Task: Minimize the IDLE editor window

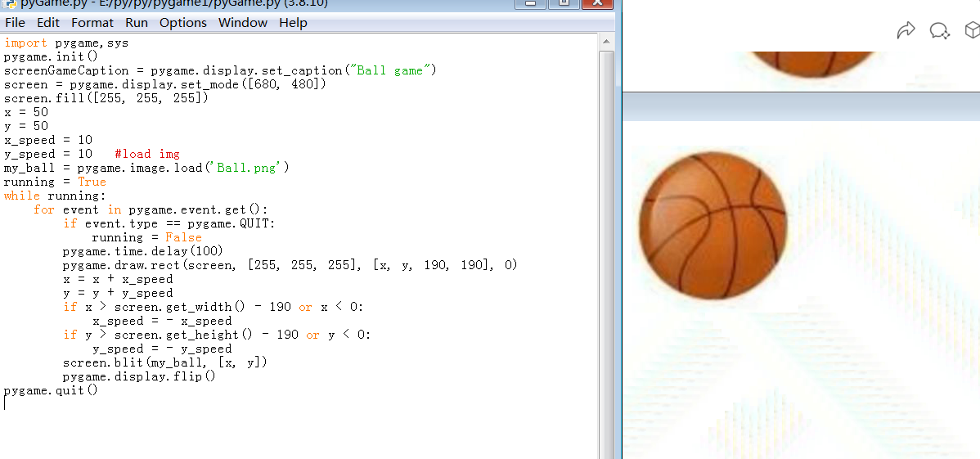Action: click(530, 3)
